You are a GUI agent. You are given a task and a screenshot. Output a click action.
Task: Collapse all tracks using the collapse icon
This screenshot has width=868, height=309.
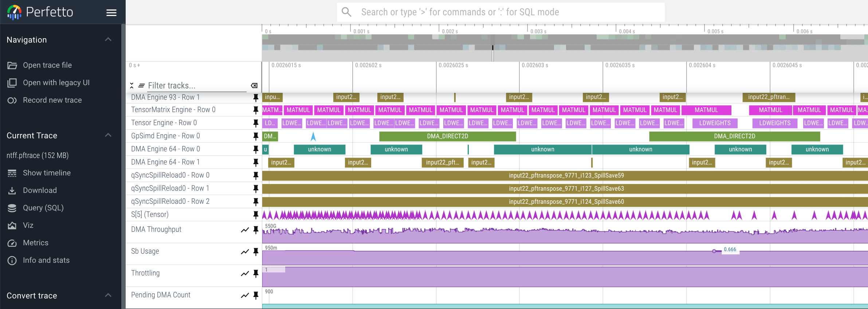click(x=131, y=86)
